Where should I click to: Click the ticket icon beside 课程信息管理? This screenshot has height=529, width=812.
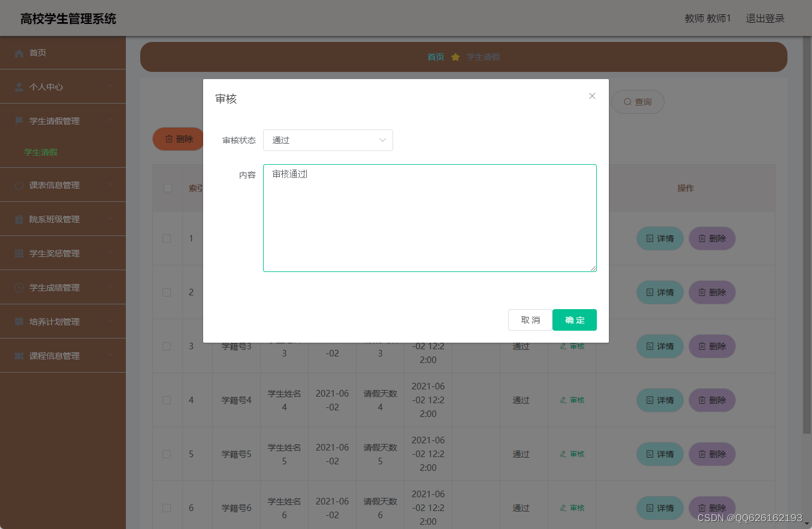point(19,356)
